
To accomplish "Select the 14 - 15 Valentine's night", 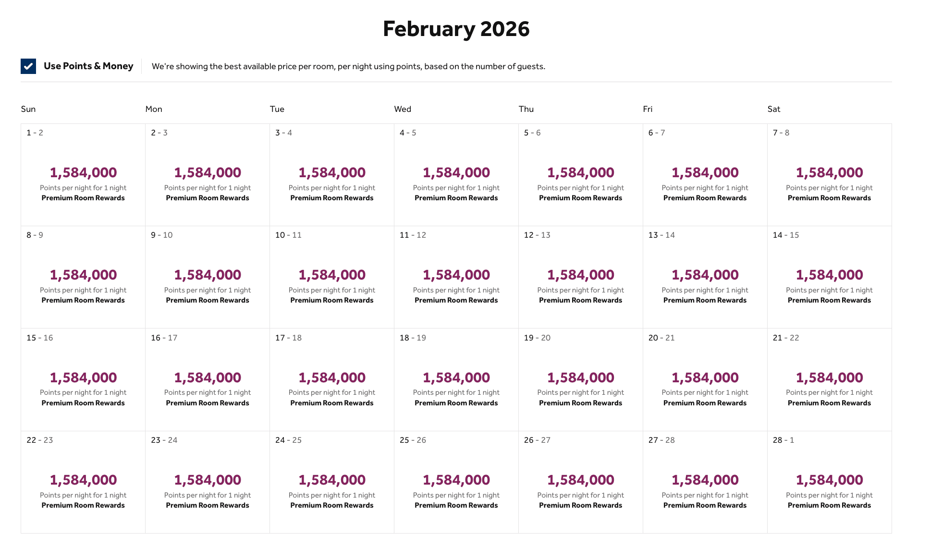I will tap(829, 277).
